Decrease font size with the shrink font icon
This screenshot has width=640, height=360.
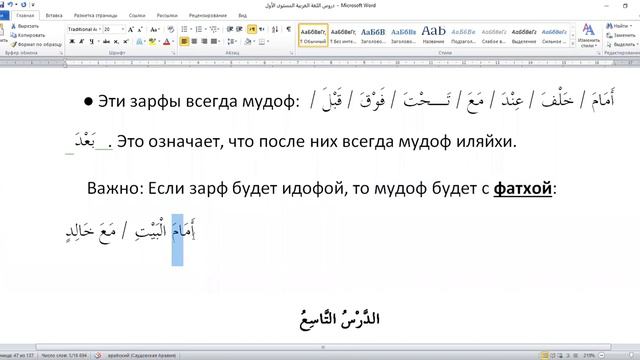tap(140, 29)
